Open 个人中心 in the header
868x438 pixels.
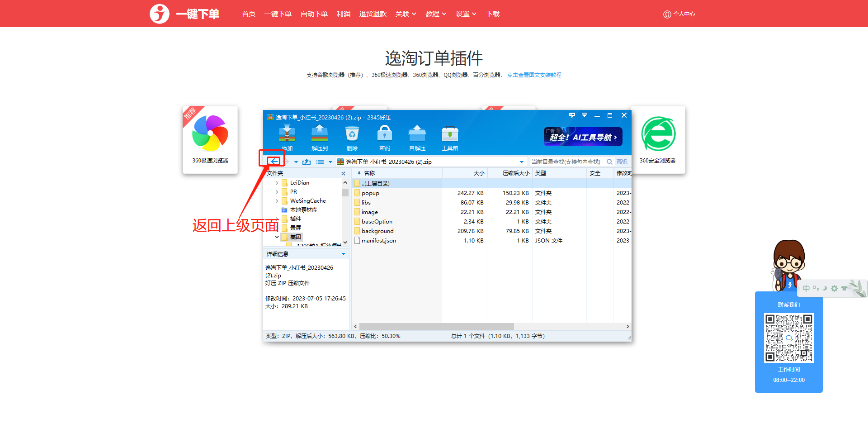[x=679, y=14]
